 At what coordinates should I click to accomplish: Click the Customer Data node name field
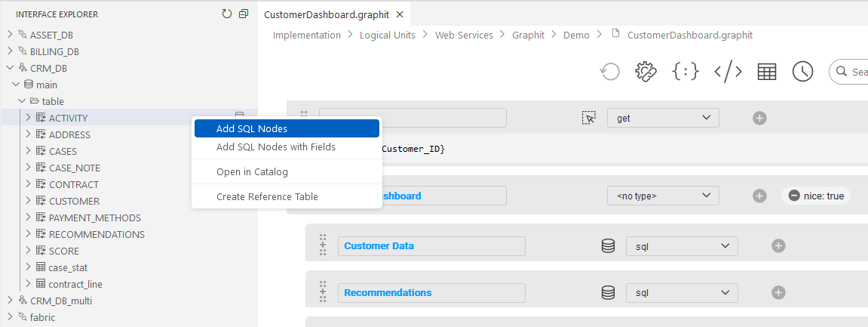point(431,246)
